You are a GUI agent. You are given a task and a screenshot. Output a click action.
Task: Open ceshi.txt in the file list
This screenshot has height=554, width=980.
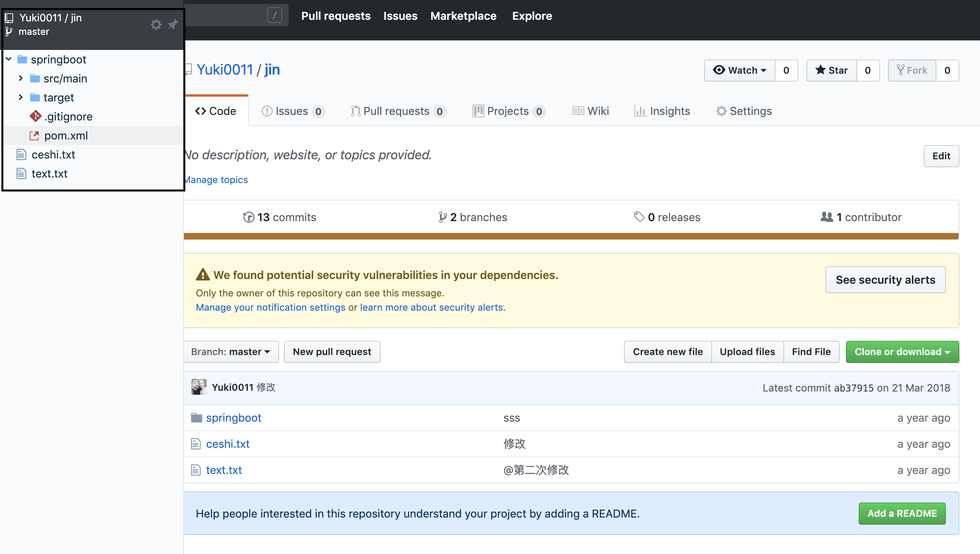pyautogui.click(x=228, y=444)
